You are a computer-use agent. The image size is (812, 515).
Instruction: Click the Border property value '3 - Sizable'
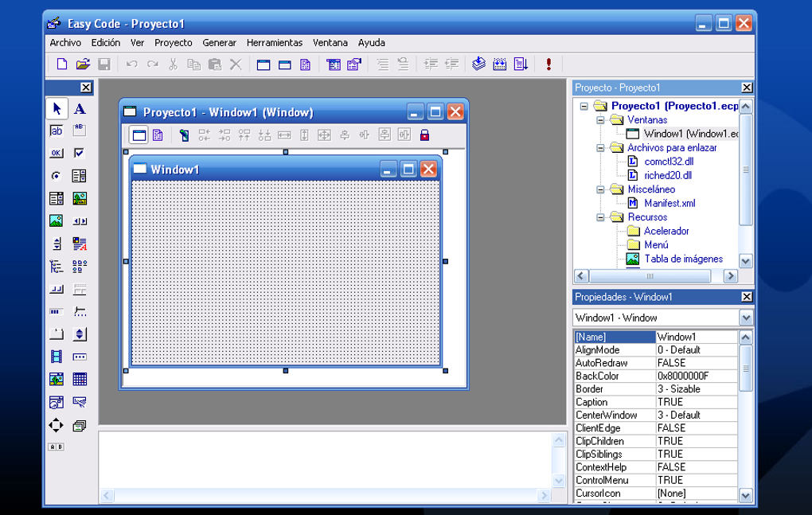(697, 389)
